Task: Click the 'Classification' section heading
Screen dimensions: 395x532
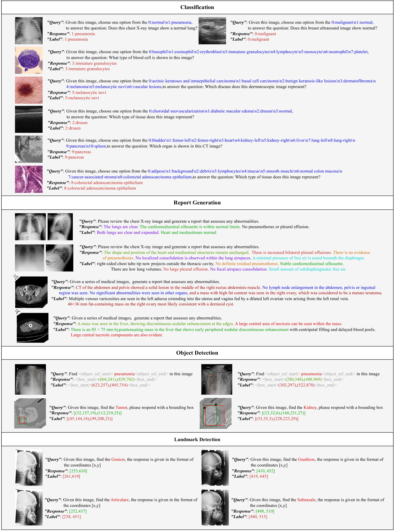Action: coord(197,7)
